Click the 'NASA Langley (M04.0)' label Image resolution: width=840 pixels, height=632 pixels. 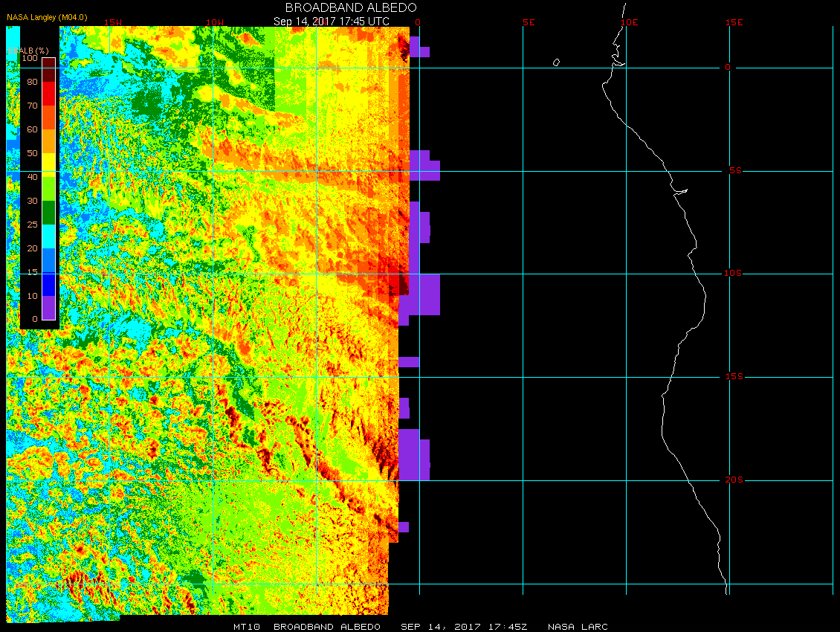pos(47,18)
